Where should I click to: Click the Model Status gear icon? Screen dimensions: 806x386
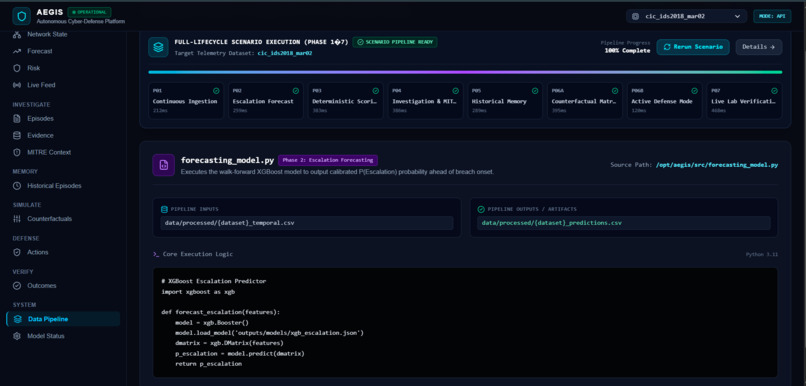point(17,336)
